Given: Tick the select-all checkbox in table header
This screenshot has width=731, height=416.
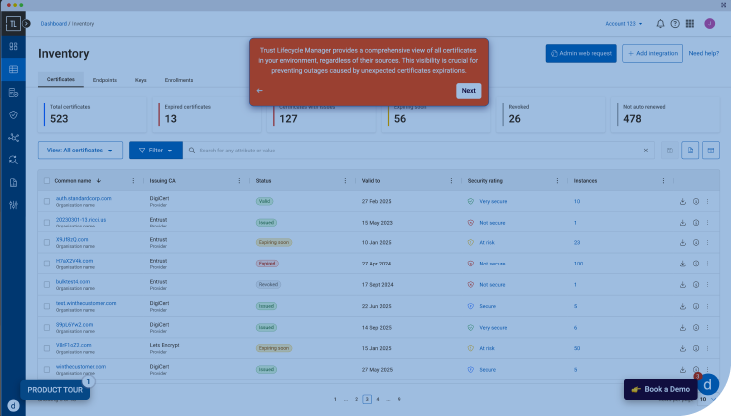Looking at the screenshot, I should [x=46, y=181].
